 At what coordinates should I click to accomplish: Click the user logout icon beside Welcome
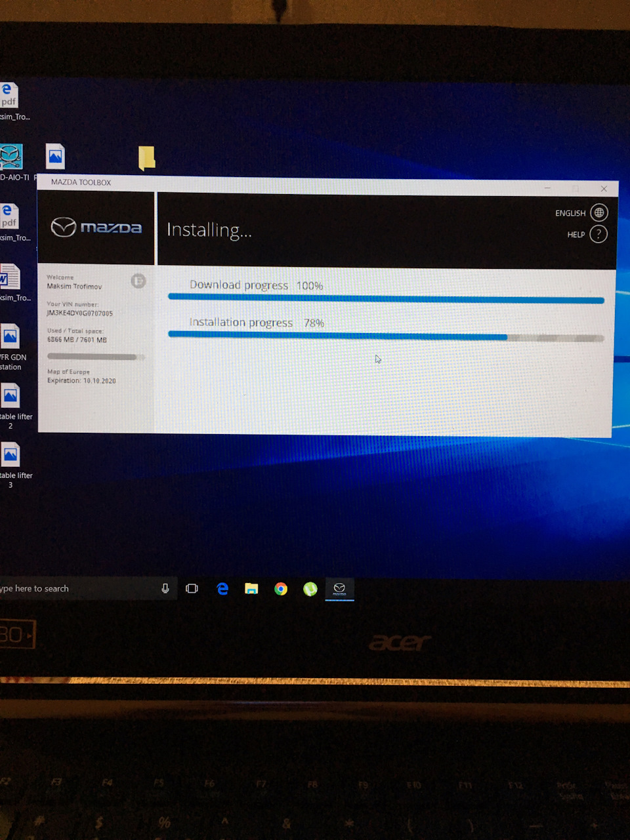[x=138, y=281]
